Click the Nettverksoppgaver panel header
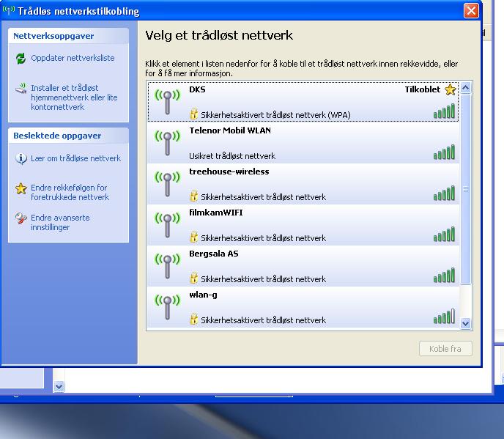This screenshot has width=504, height=439. (x=68, y=36)
